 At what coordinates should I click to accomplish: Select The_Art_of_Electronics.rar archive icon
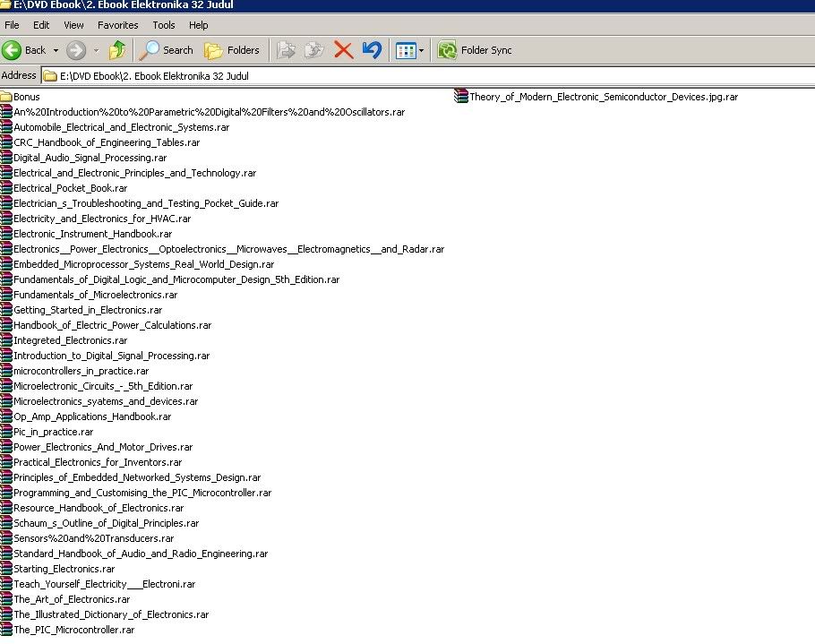pos(6,599)
